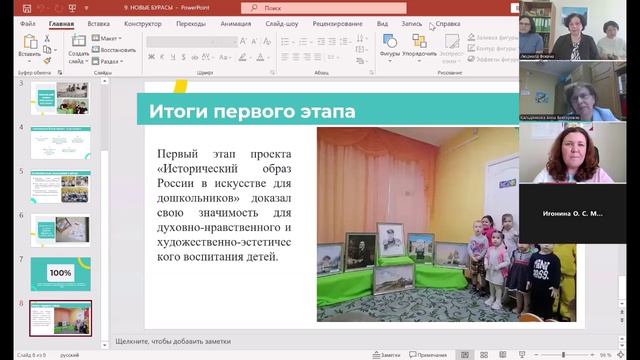Viewport: 640px width, 360px height.
Task: Toggle Bold (Ж) formatting
Action: pyautogui.click(x=151, y=57)
